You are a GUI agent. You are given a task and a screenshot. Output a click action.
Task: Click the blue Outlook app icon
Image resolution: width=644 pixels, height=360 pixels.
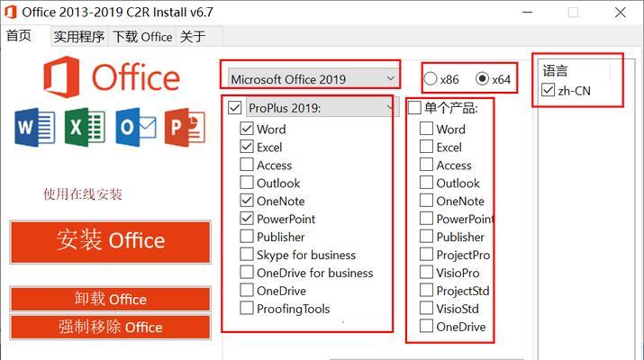coord(135,127)
